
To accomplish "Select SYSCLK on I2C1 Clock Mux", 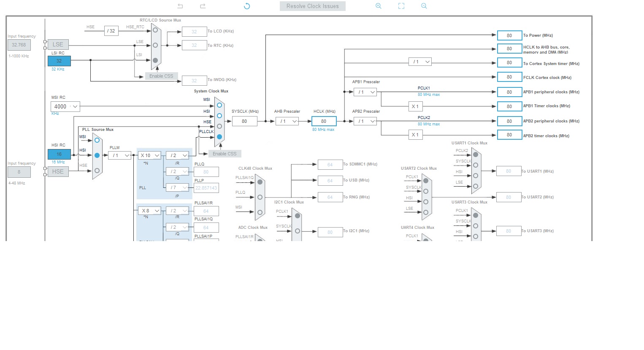I will tap(298, 231).
